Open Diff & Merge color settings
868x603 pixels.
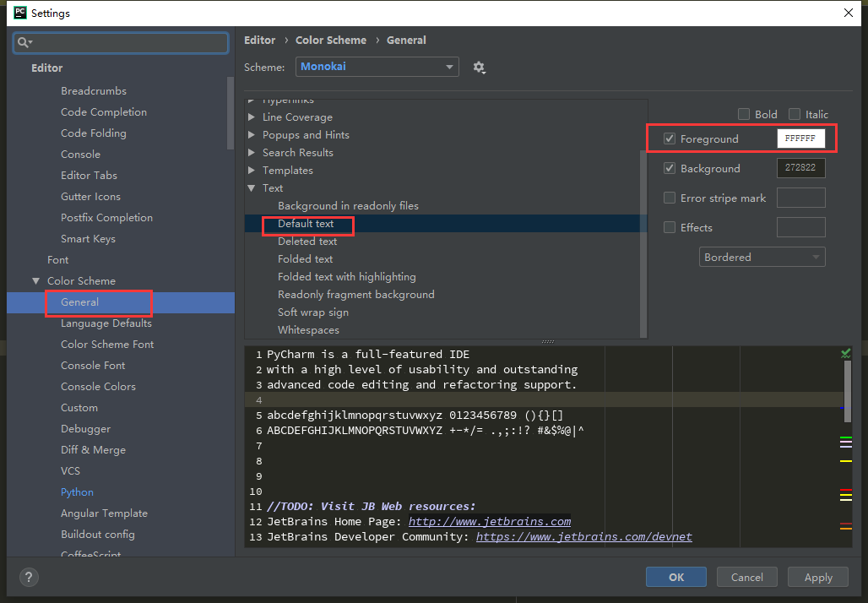(93, 449)
